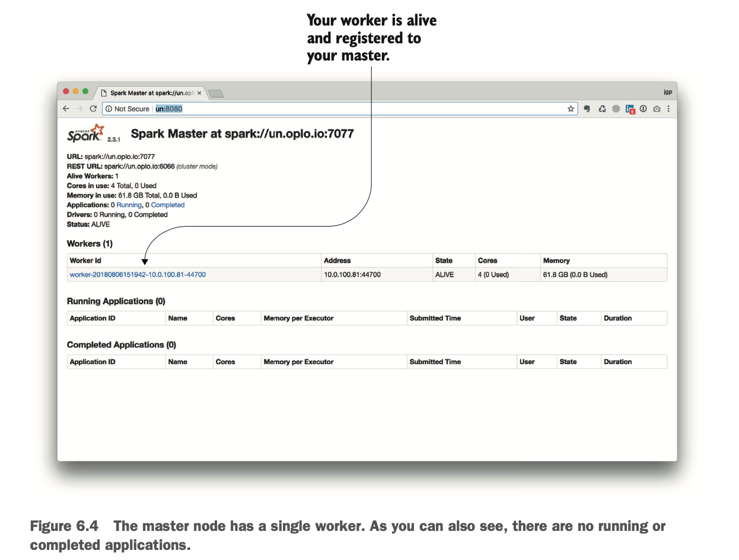Open the Evernote elephant extension
Viewport: 739px width, 560px height.
588,109
